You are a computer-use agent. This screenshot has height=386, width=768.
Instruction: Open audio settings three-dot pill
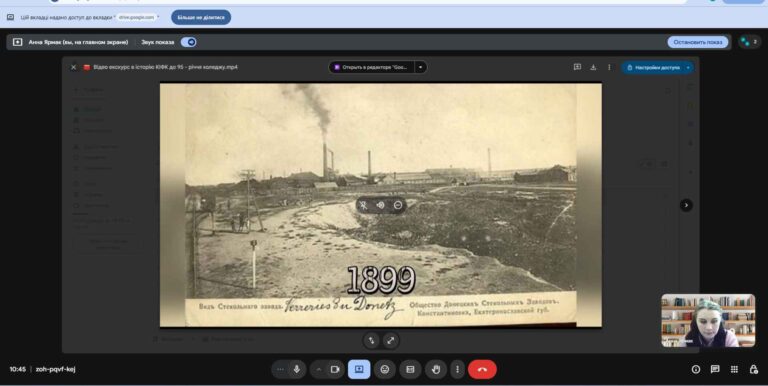[x=280, y=369]
